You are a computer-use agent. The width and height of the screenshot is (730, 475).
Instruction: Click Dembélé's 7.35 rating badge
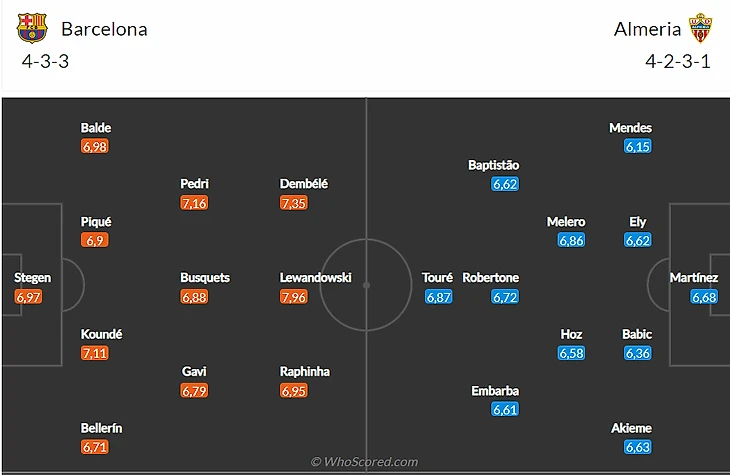click(x=294, y=203)
